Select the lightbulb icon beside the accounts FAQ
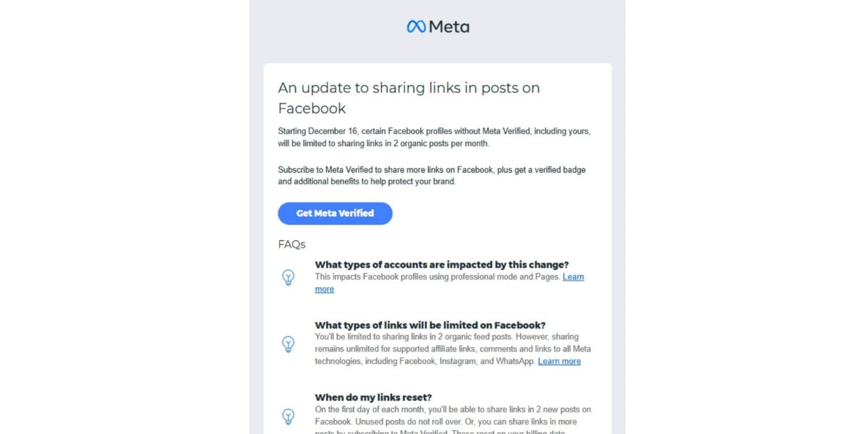Viewport: 868px width, 434px height. 289,277
